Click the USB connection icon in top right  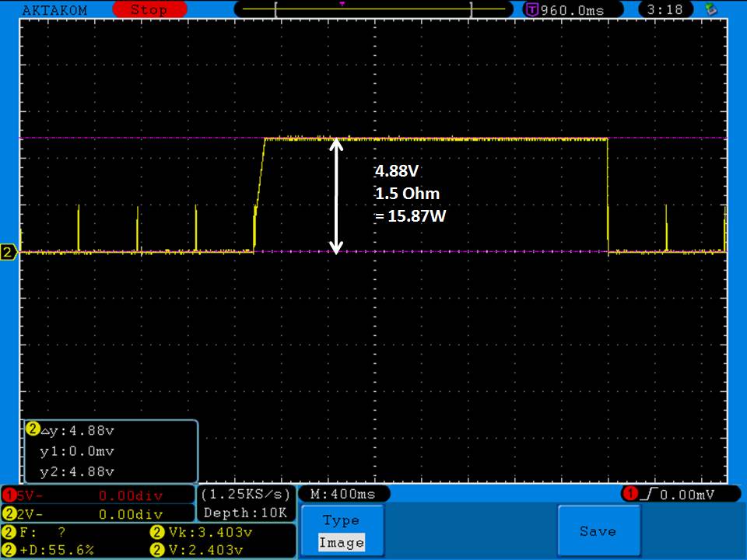710,9
